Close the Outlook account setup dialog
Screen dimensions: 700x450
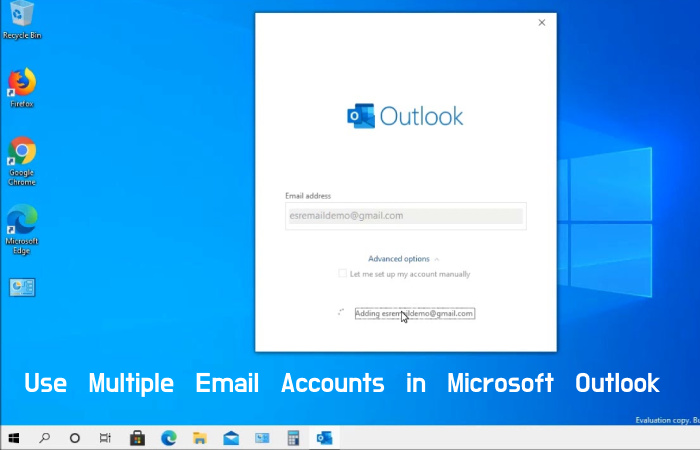542,22
